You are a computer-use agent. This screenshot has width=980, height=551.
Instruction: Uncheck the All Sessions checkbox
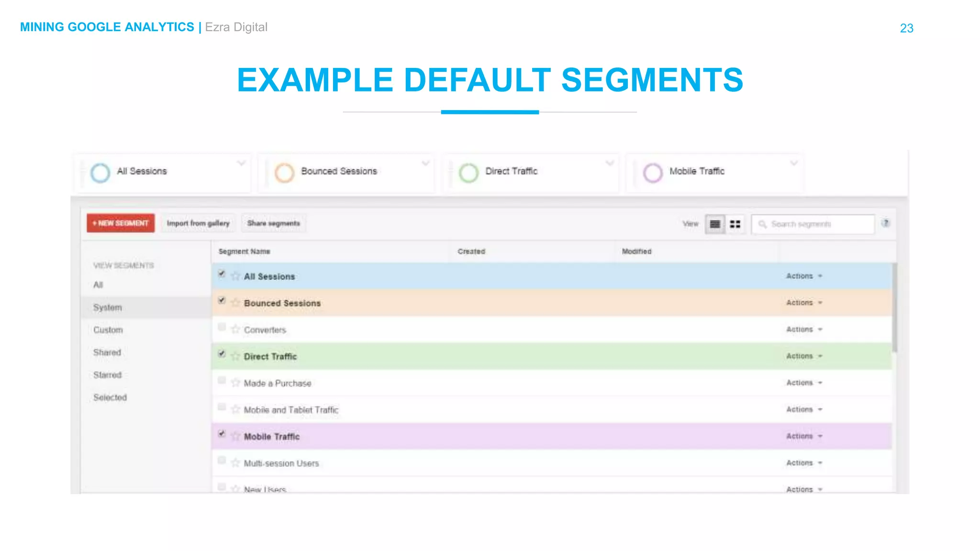222,274
